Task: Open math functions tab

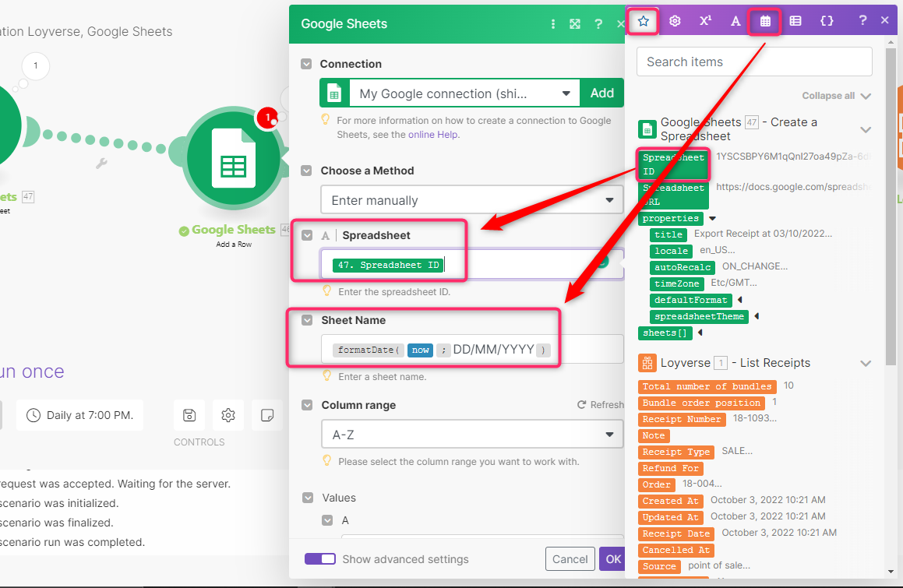Action: pyautogui.click(x=705, y=21)
